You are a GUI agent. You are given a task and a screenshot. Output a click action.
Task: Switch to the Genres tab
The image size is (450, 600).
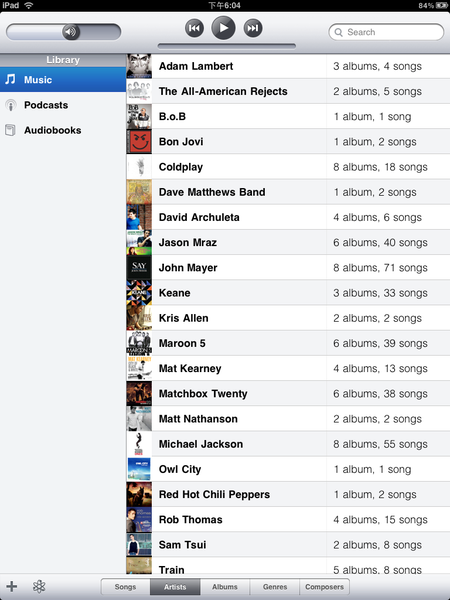point(275,587)
